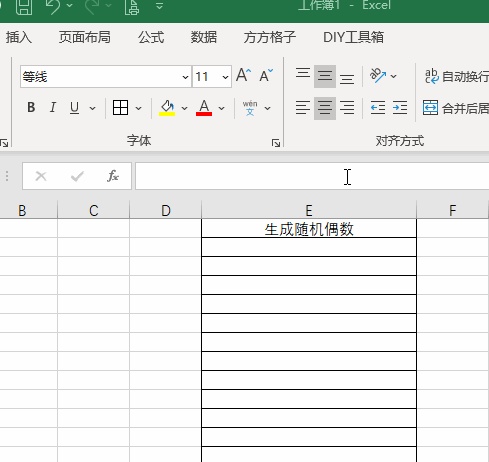Viewport: 489px width, 462px height.
Task: Toggle Underline formatting
Action: click(74, 108)
